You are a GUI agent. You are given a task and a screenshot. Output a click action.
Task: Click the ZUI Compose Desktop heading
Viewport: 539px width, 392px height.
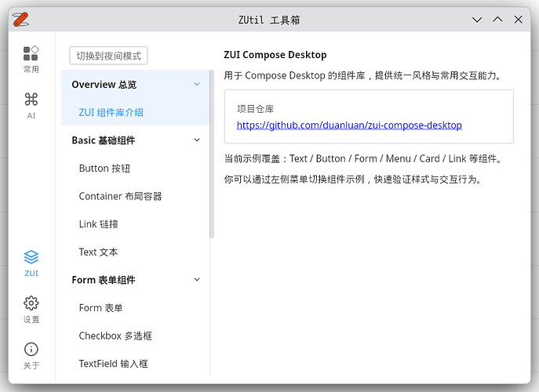(275, 55)
